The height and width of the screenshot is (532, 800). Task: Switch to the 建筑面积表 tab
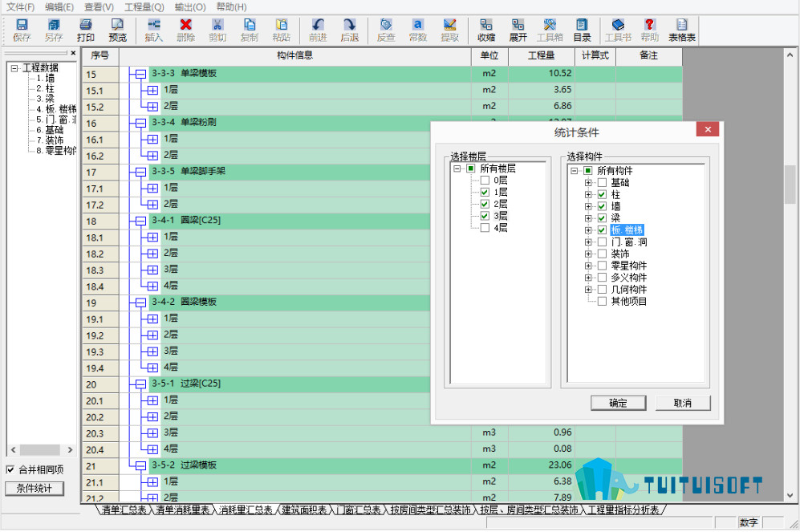pyautogui.click(x=304, y=510)
